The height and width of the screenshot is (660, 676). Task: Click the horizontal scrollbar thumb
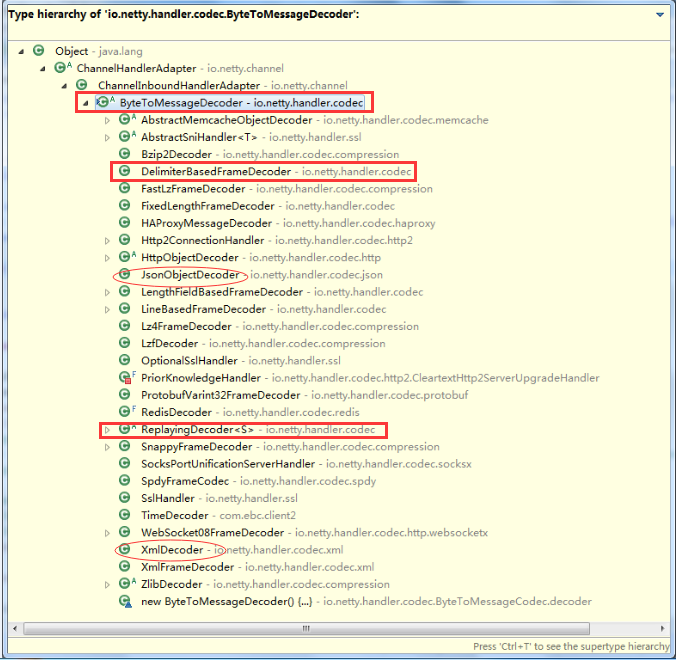[306, 629]
